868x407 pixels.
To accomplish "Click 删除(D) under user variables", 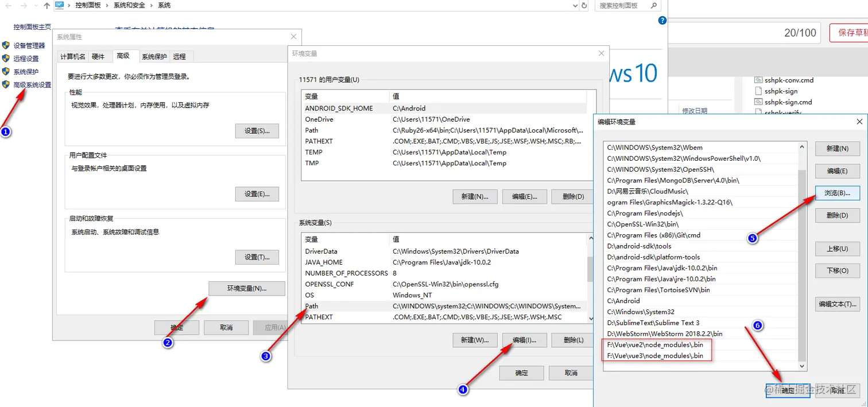I will [x=572, y=196].
